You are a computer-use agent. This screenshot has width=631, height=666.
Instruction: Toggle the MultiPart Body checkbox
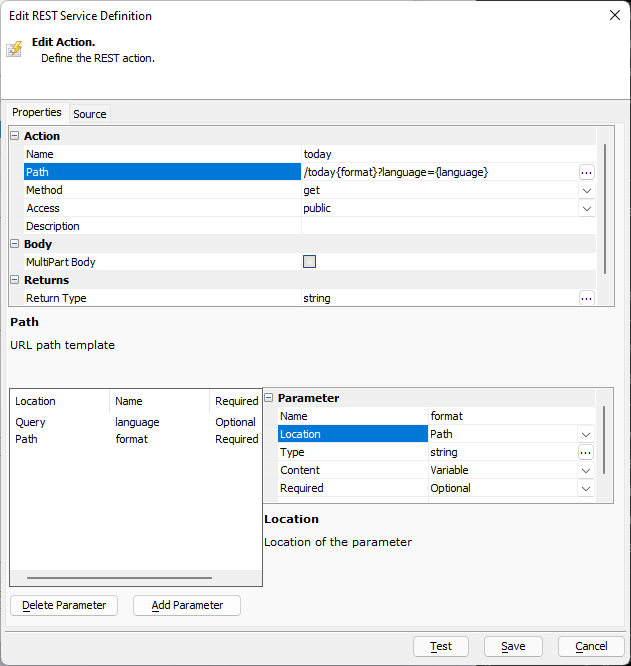(309, 262)
